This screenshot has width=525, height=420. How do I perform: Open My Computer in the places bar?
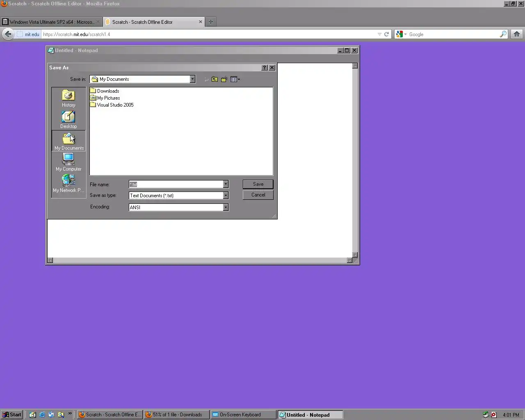tap(68, 162)
